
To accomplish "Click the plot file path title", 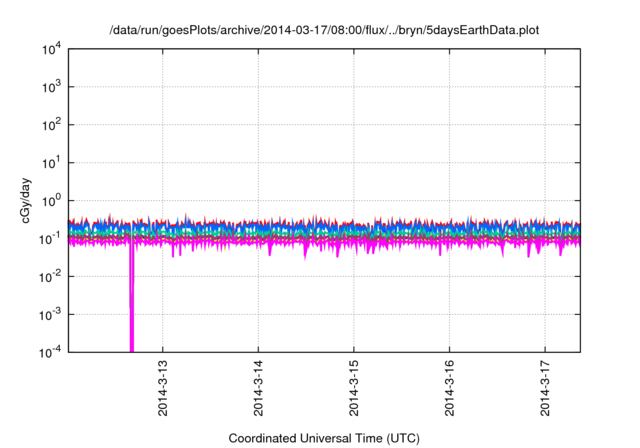I will 324,31.
